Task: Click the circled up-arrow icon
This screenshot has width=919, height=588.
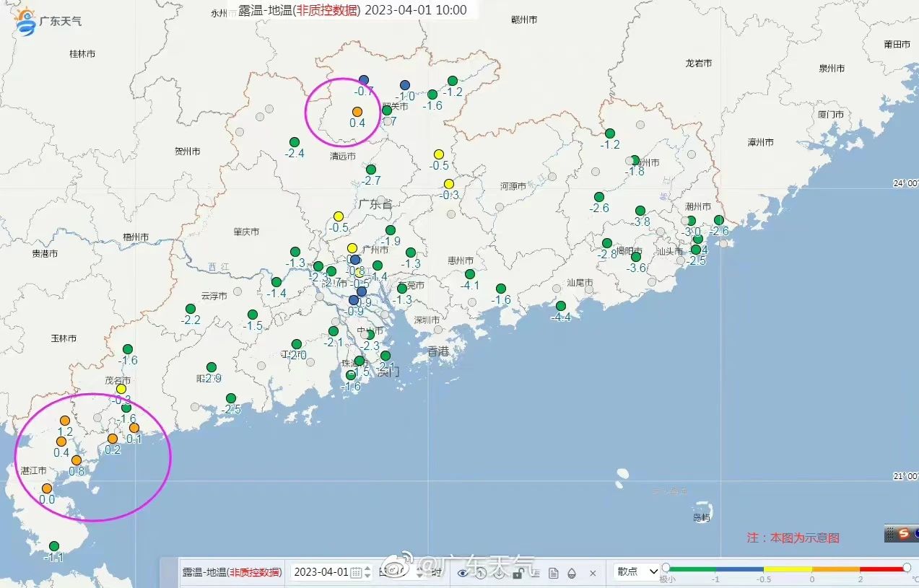Action: click(481, 573)
